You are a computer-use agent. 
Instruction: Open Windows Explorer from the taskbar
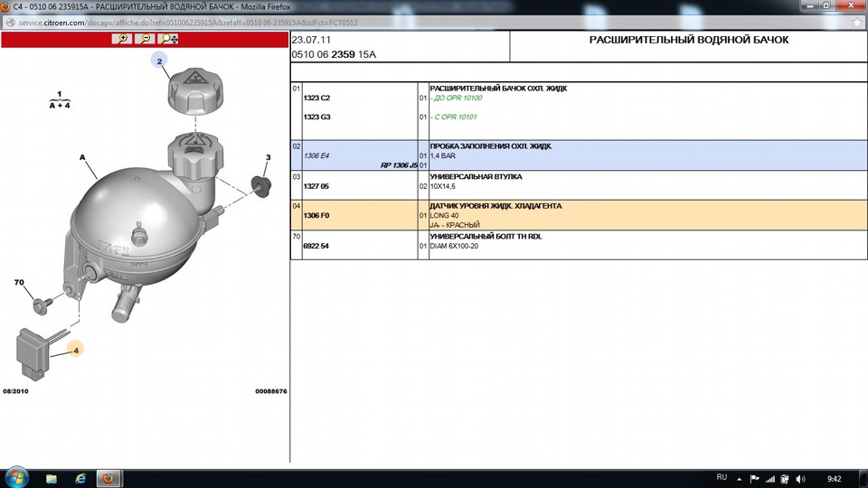click(x=52, y=479)
